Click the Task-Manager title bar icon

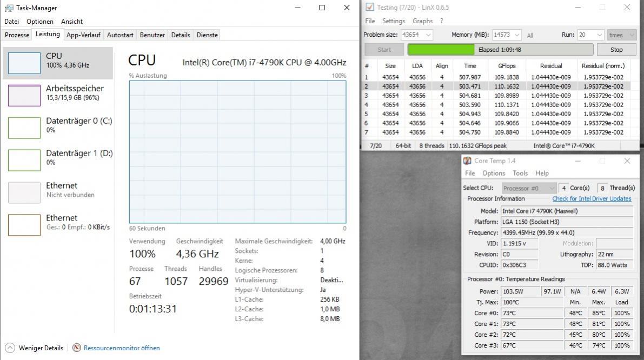pyautogui.click(x=9, y=8)
